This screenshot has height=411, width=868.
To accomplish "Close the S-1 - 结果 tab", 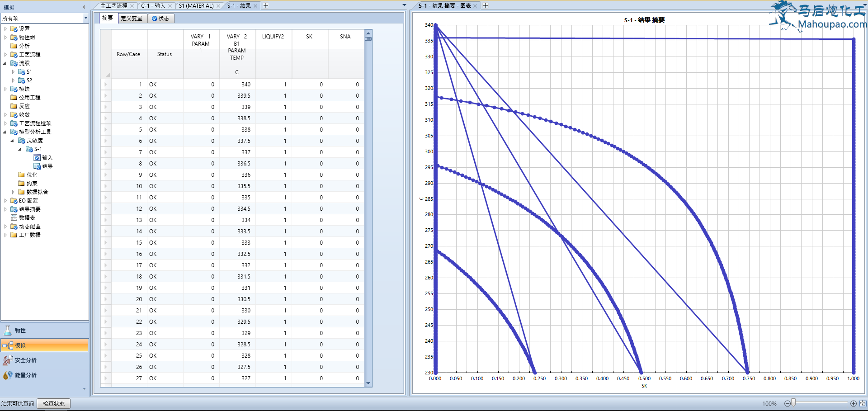I will [255, 6].
